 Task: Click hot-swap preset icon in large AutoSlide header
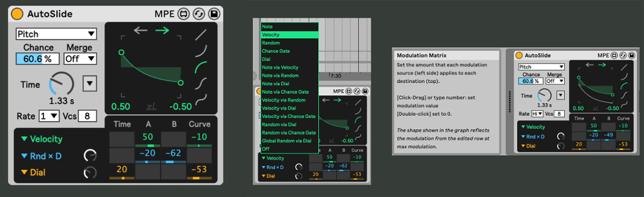click(184, 14)
